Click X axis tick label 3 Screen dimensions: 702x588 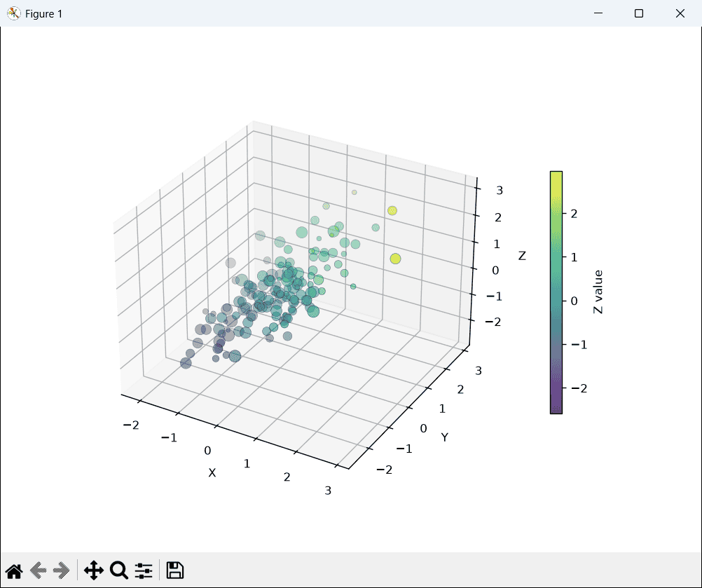(328, 491)
